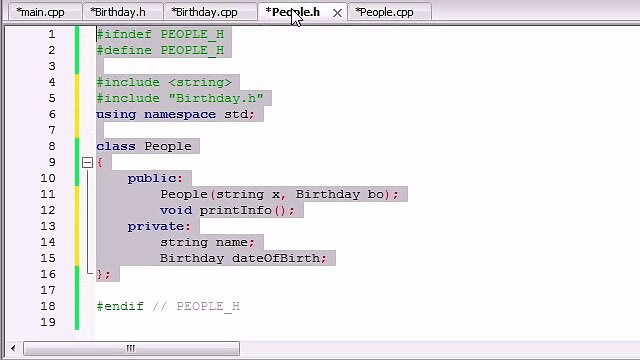Close the People.h tab
This screenshot has height=360, width=640.
pos(337,13)
